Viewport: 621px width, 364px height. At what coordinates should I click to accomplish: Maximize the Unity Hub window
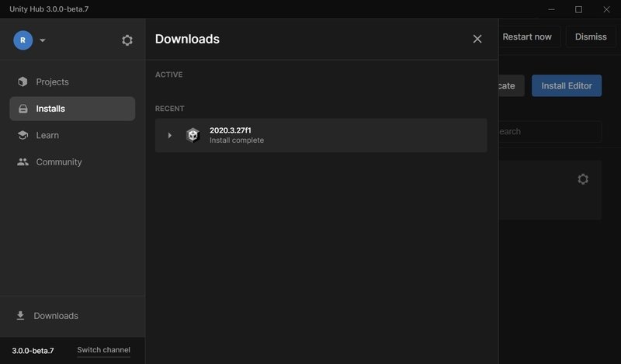tap(578, 9)
